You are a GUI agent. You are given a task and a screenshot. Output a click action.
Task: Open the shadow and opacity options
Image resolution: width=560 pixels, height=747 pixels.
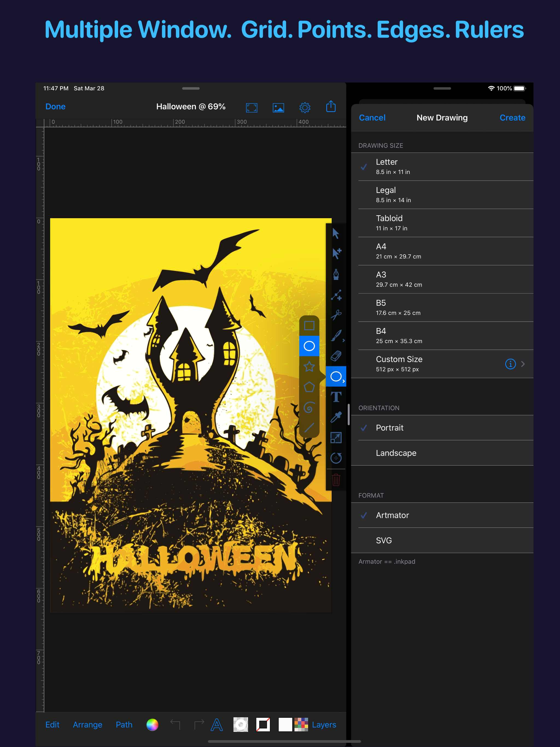point(241,725)
